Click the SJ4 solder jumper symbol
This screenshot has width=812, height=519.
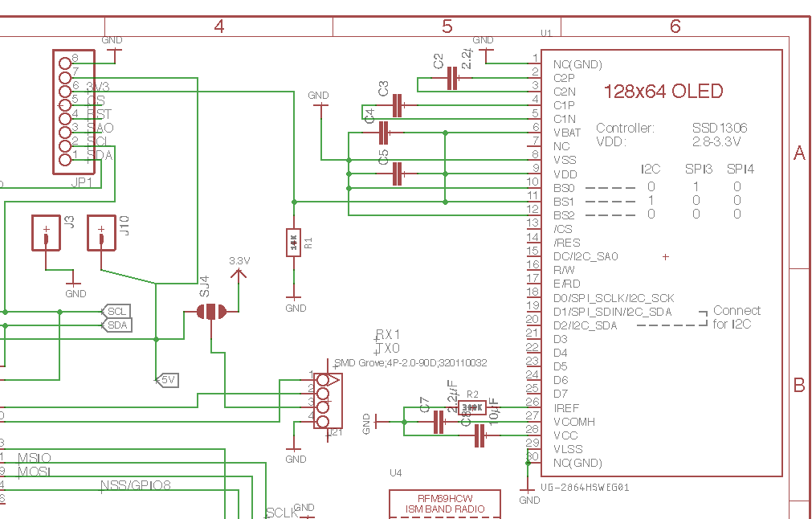pyautogui.click(x=210, y=312)
